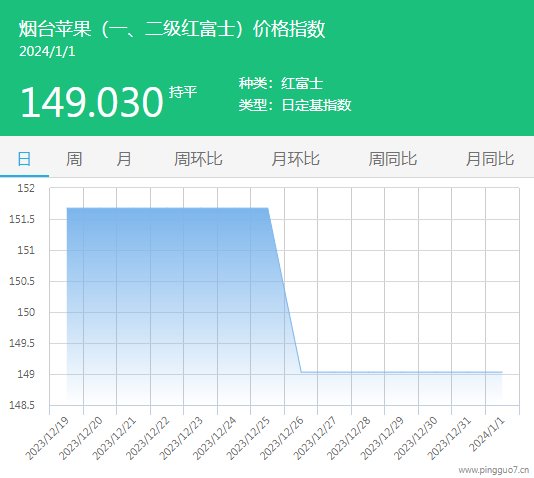Click the 151.5 y-axis label

22,219
